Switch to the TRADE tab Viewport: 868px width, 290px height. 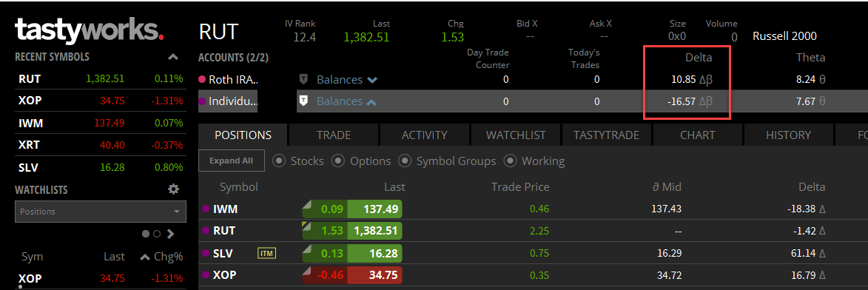click(x=334, y=135)
